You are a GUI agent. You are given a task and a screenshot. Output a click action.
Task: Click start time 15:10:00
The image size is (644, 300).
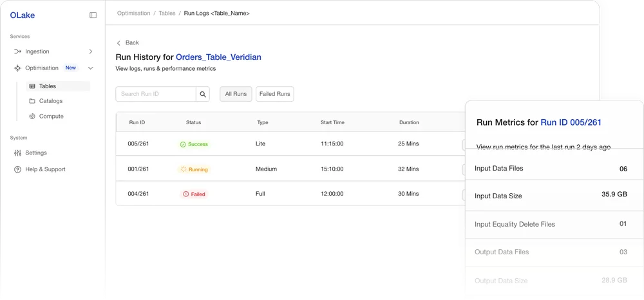point(332,169)
